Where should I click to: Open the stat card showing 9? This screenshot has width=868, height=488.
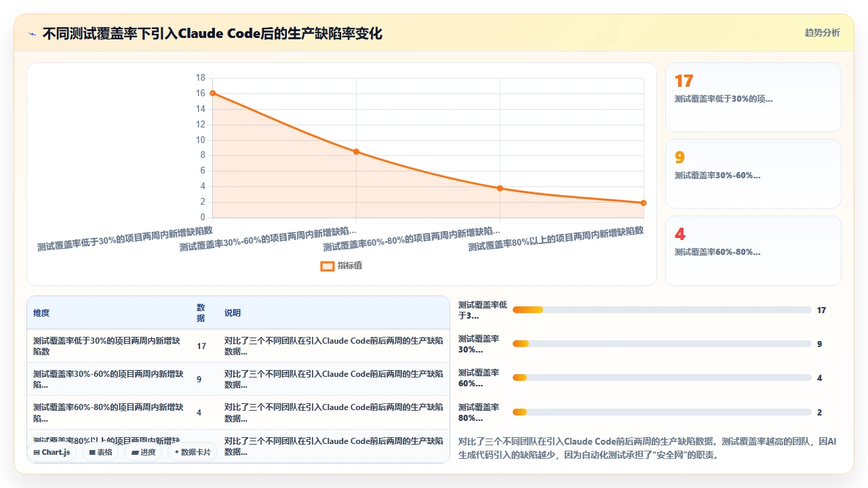(753, 174)
